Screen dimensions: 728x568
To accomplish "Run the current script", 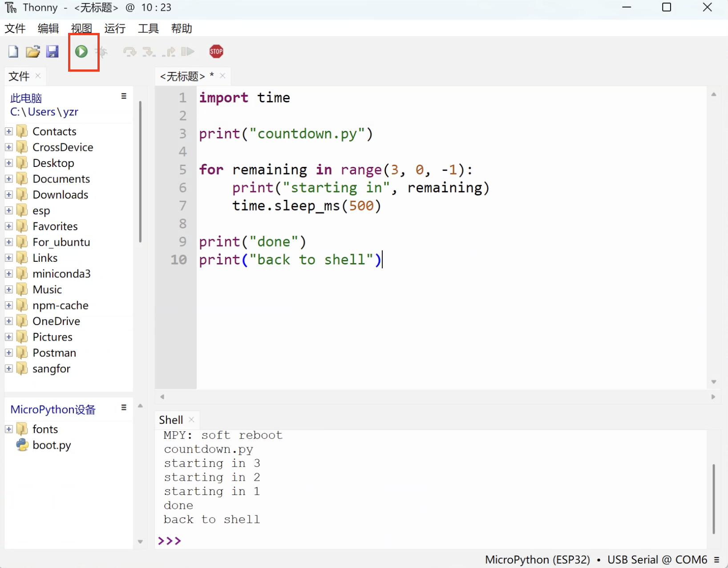I will click(81, 52).
